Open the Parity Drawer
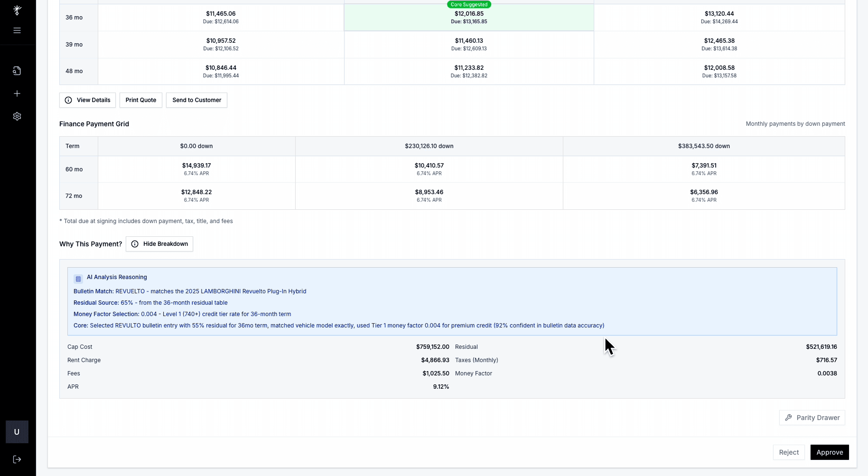This screenshot has width=868, height=476. point(812,418)
